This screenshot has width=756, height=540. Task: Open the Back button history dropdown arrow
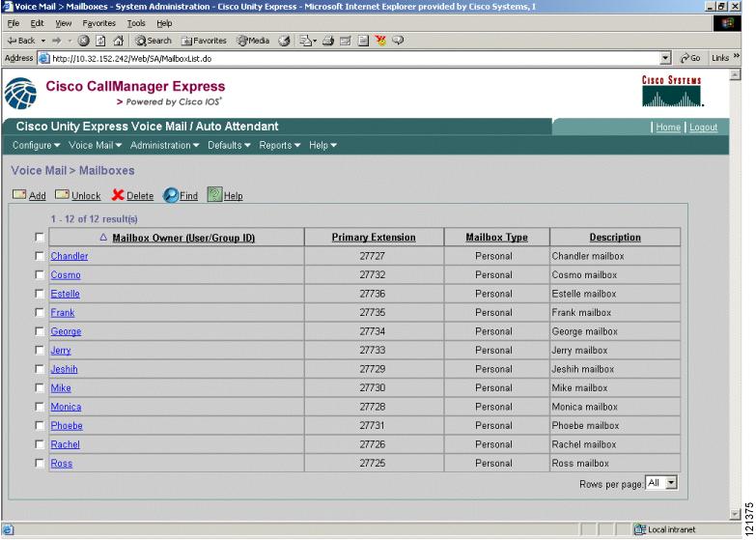42,41
